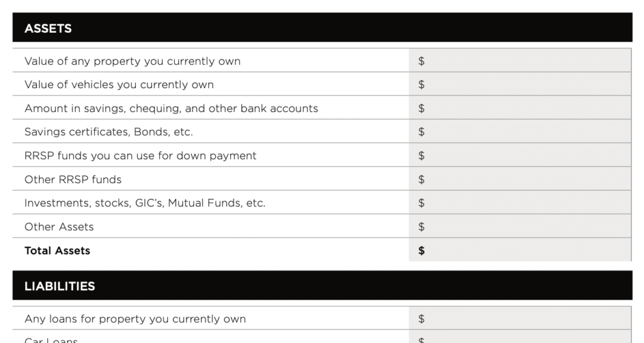Click the "Savings certificates, Bonds, etc." label

(108, 132)
